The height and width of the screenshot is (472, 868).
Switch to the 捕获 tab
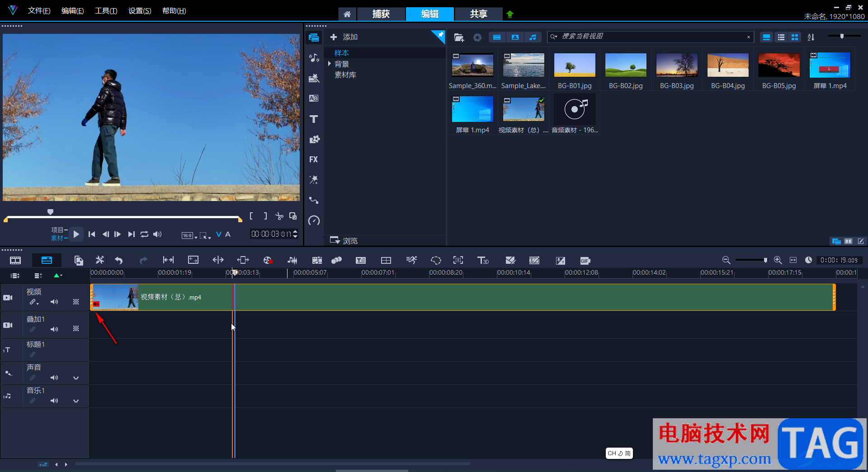pos(381,14)
